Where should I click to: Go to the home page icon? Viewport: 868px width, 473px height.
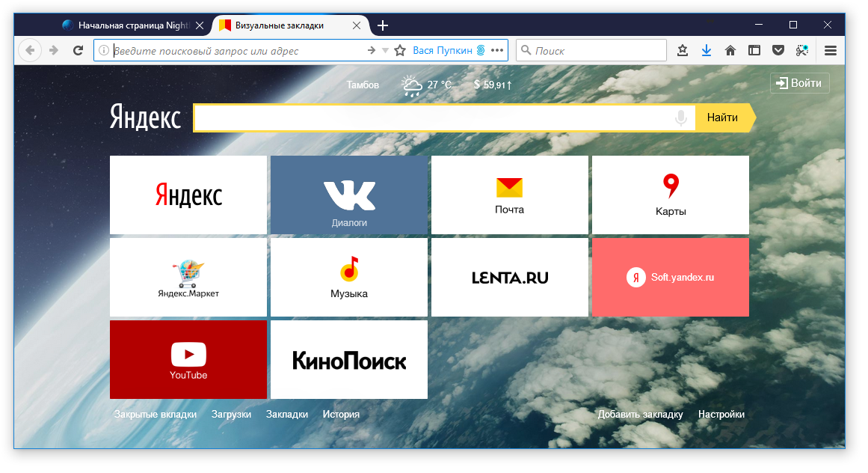730,51
